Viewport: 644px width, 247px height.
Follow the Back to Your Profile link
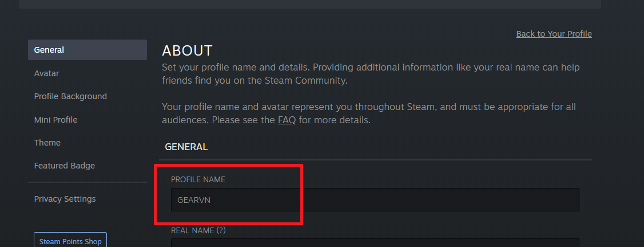coord(554,34)
